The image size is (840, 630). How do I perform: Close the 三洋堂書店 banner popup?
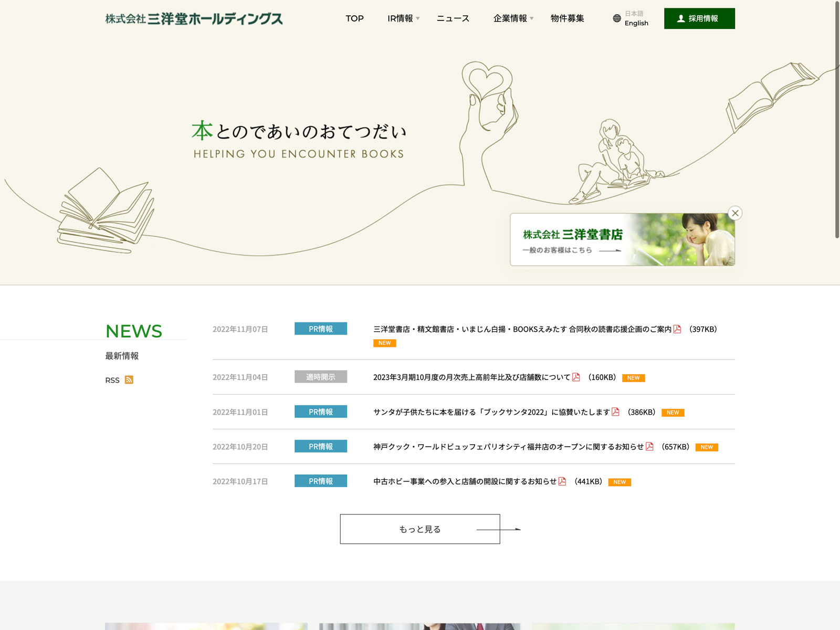click(x=735, y=213)
